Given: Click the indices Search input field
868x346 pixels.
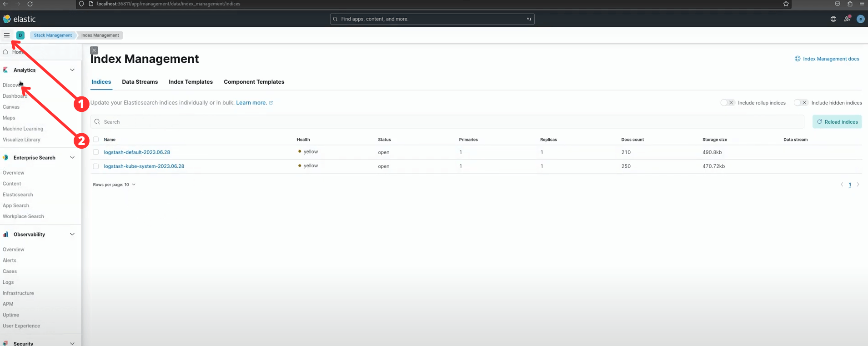Looking at the screenshot, I should pos(446,122).
